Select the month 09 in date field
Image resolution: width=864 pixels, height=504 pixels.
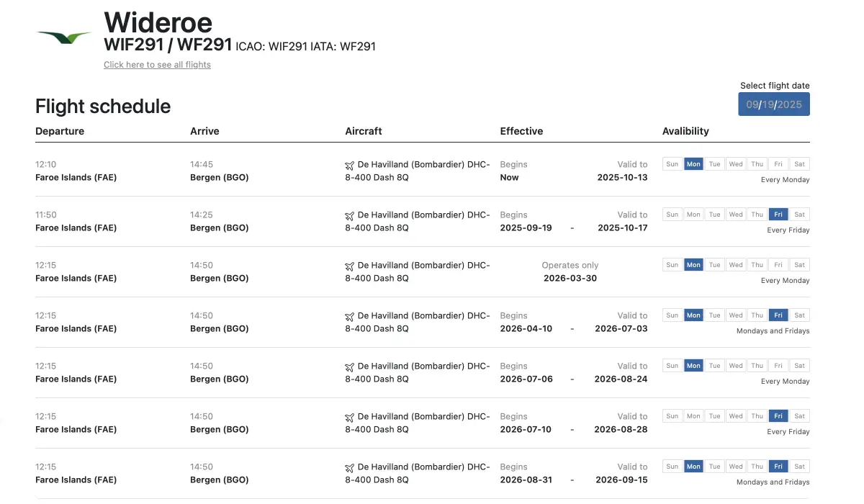tap(752, 104)
